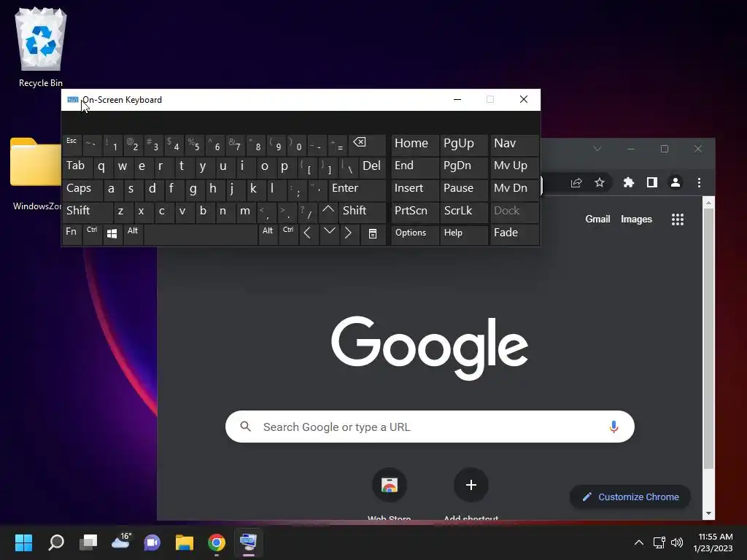747x560 pixels.
Task: Click the Esc key
Action: [x=72, y=144]
